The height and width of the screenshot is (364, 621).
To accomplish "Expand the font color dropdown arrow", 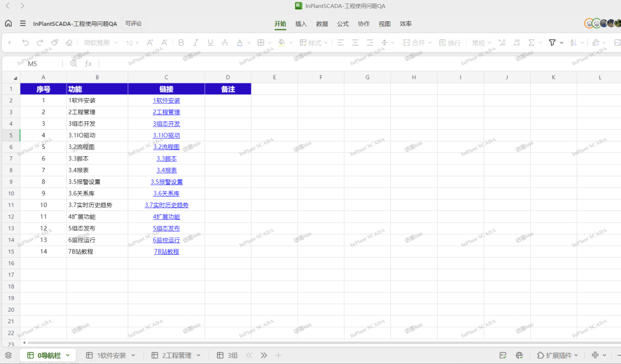I will (249, 43).
